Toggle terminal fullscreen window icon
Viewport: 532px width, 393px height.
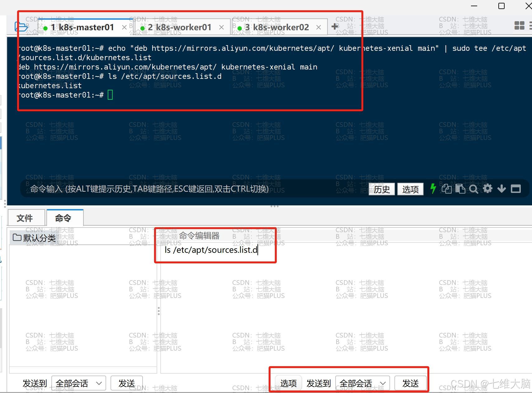coord(516,189)
